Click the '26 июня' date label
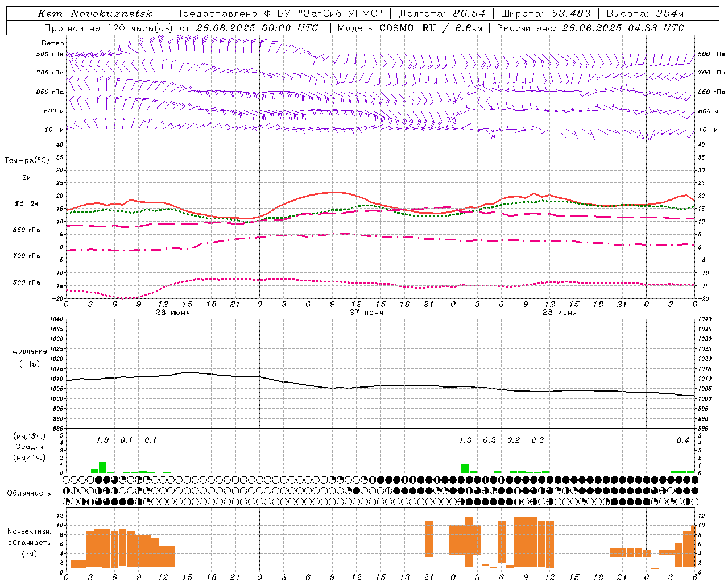728x582 pixels. (x=172, y=313)
